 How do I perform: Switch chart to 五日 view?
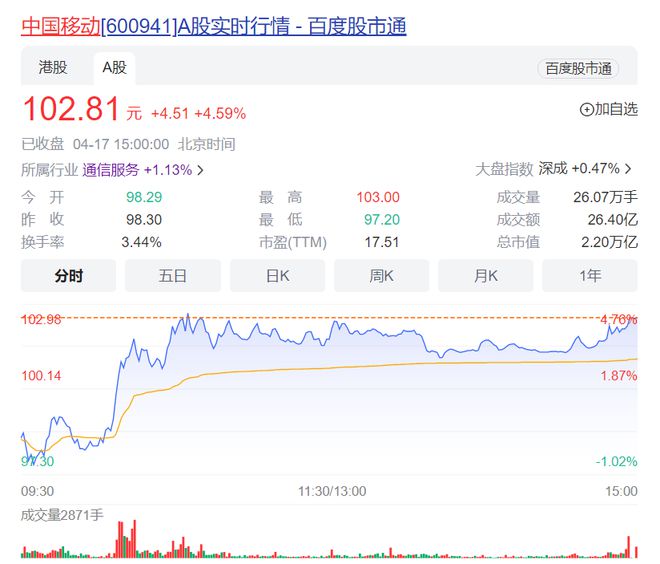pos(173,276)
